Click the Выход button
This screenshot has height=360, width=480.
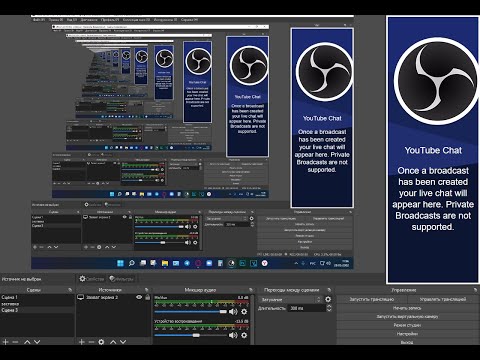pyautogui.click(x=407, y=342)
